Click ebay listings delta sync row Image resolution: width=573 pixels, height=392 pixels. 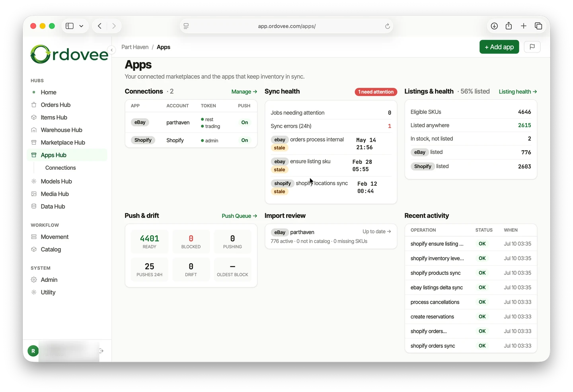(x=471, y=287)
